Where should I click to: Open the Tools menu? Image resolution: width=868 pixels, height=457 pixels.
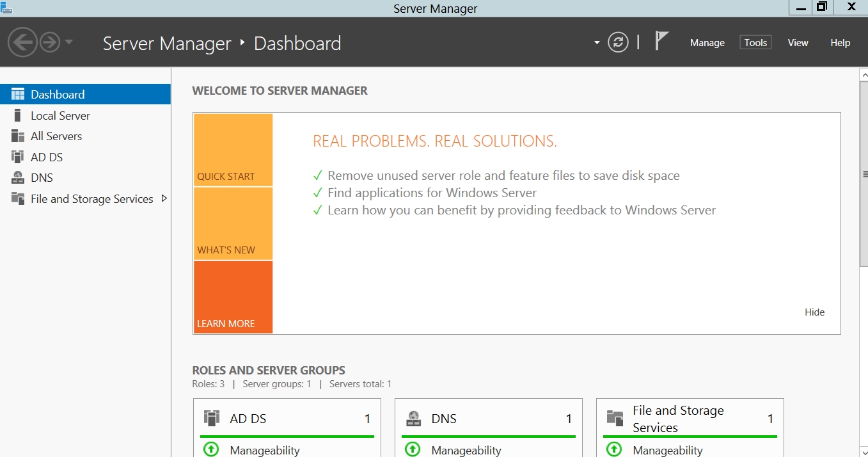click(755, 43)
